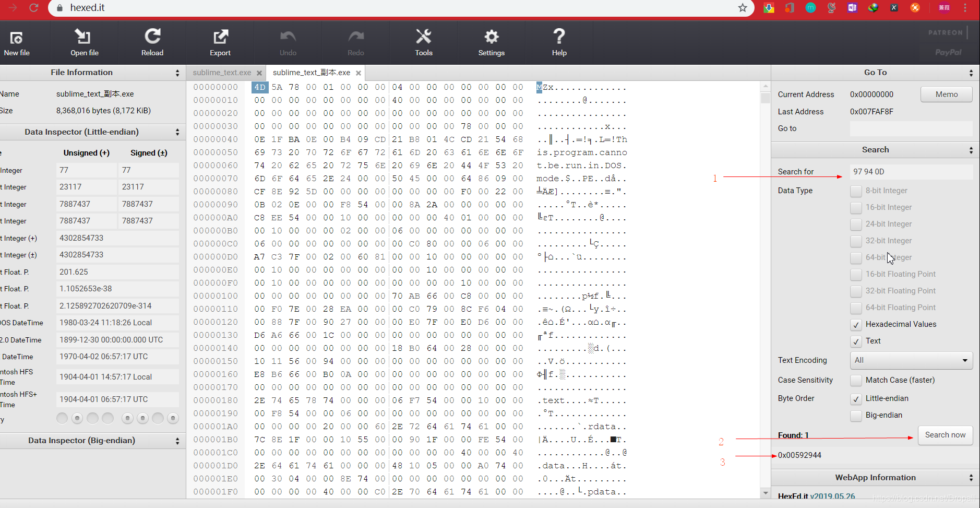
Task: Click the hex view scrollbar up arrow
Action: [766, 86]
